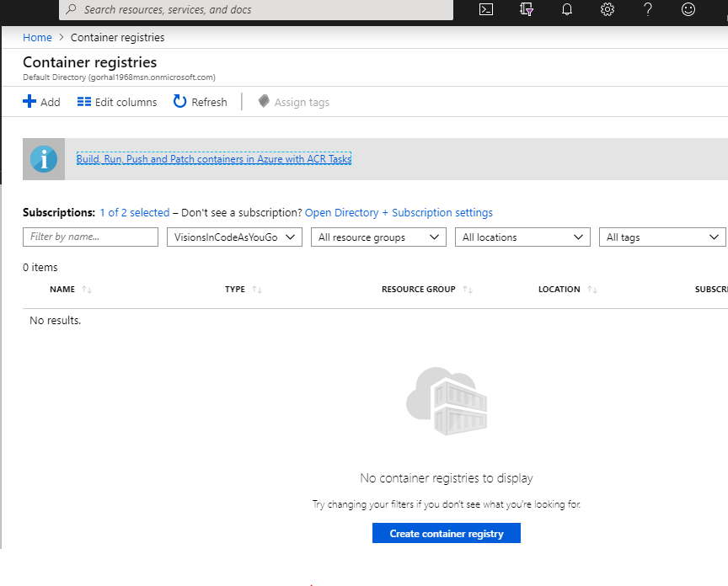Viewport: 728px width, 586px height.
Task: Click the Add plus toolbar button
Action: pyautogui.click(x=41, y=102)
